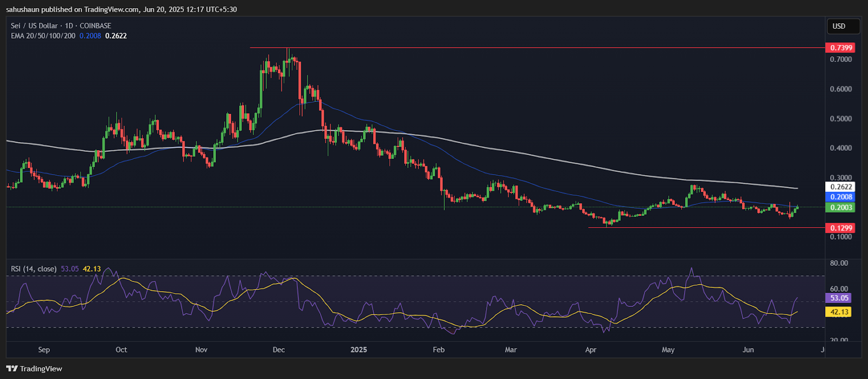
Task: Click the RSI value 53.05 in legend
Action: click(70, 269)
